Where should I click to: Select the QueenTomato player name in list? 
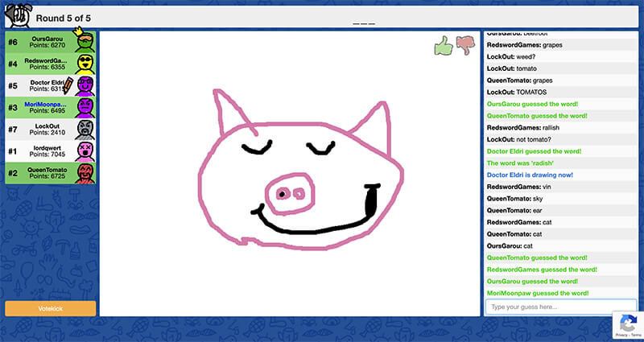pos(47,170)
